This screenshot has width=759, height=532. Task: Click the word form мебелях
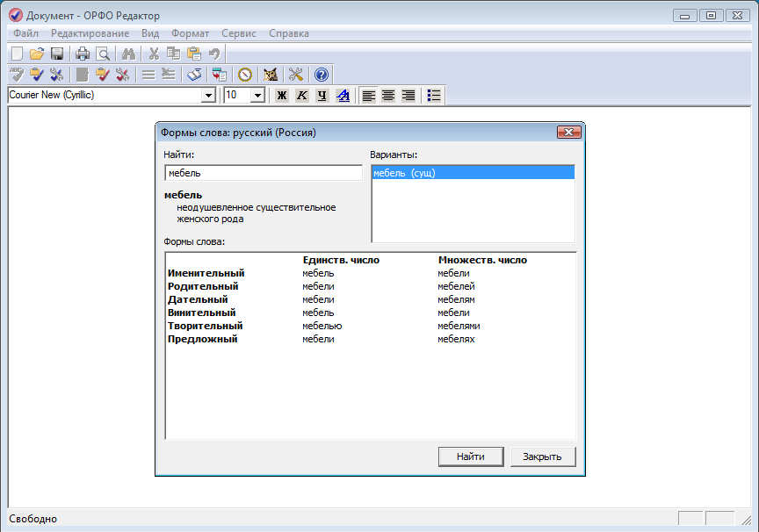pyautogui.click(x=456, y=339)
